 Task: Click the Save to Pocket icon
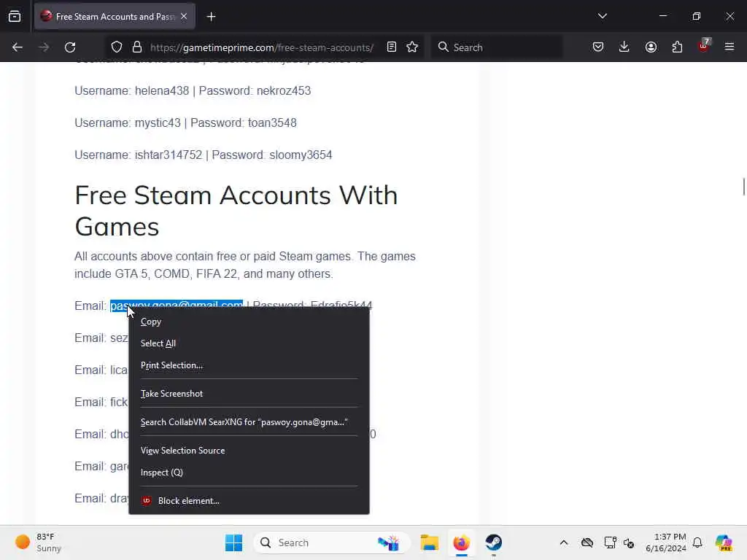598,47
